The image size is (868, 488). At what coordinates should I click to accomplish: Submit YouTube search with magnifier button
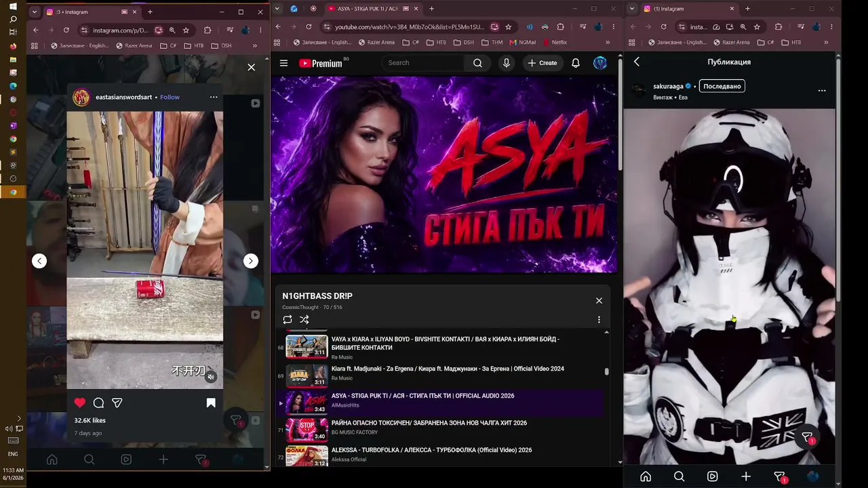477,63
